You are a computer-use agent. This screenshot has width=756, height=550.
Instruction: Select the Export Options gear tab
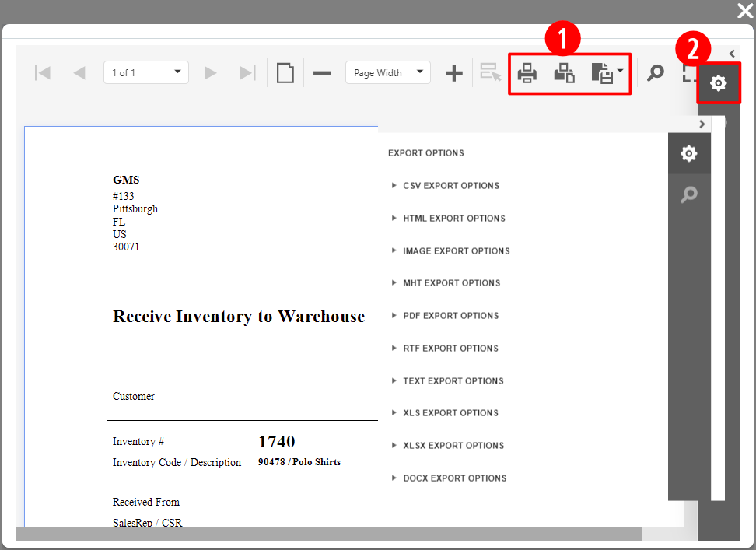688,154
